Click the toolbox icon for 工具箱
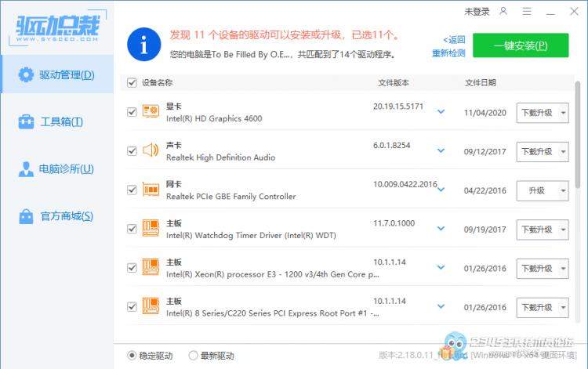This screenshot has width=588, height=369. click(26, 121)
